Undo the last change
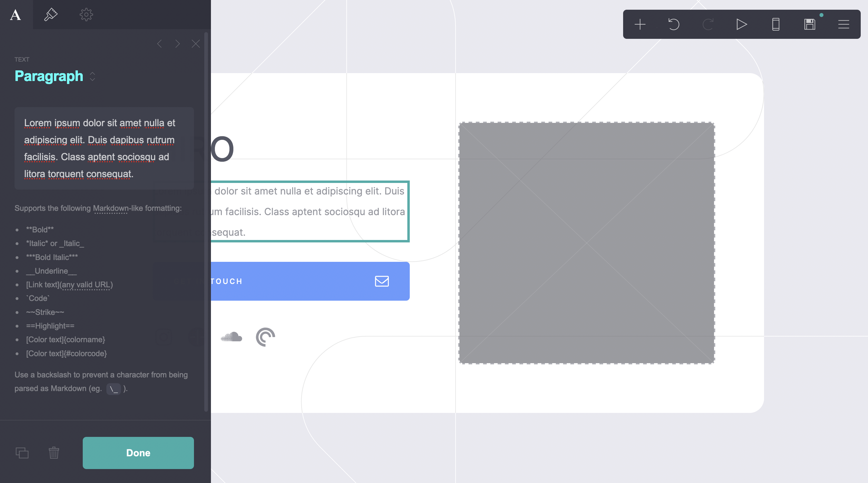Screen dimensions: 868x483 click(673, 24)
